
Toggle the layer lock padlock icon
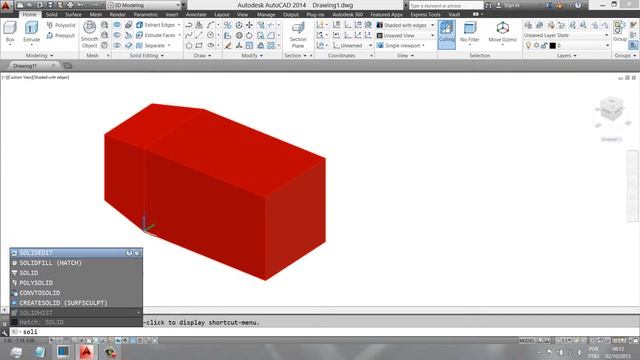click(544, 45)
